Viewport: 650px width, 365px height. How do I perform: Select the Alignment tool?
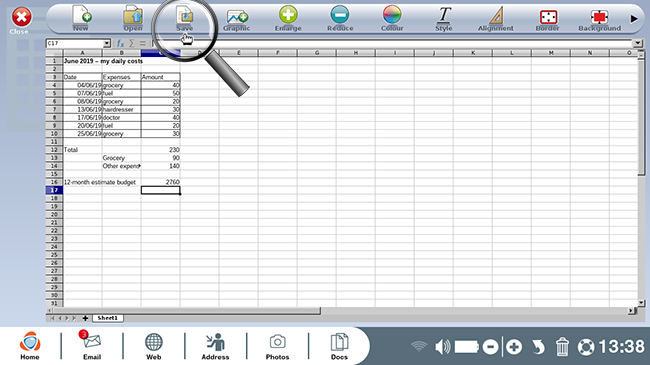coord(496,16)
